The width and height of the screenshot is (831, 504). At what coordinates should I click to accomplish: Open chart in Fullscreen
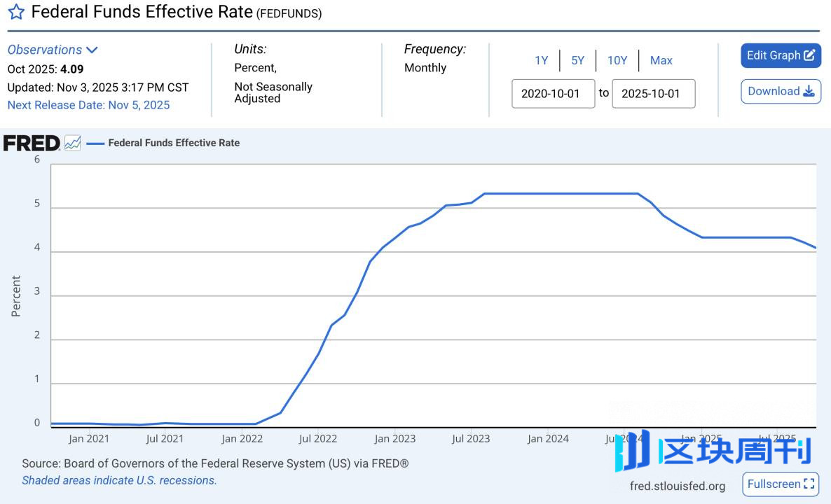(781, 484)
